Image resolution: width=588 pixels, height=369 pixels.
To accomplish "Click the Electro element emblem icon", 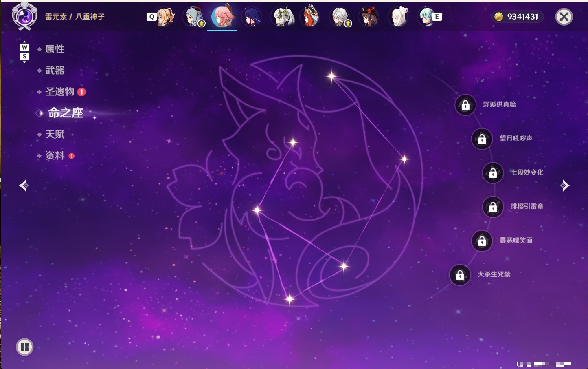I will coord(24,16).
